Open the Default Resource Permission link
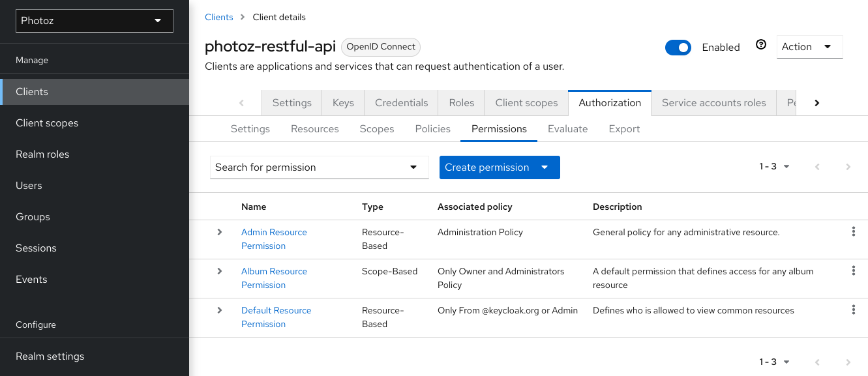 pos(276,317)
